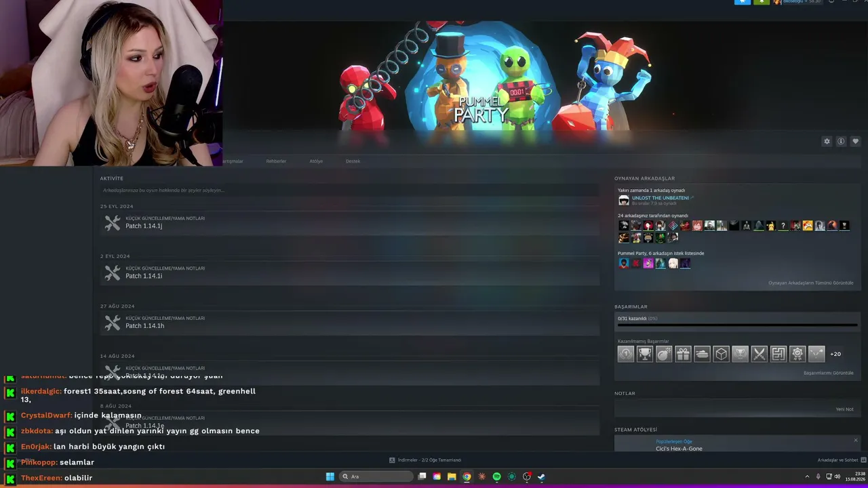Screen dimensions: 868x488
Task: Open Task View on the taskbar
Action: point(422,476)
